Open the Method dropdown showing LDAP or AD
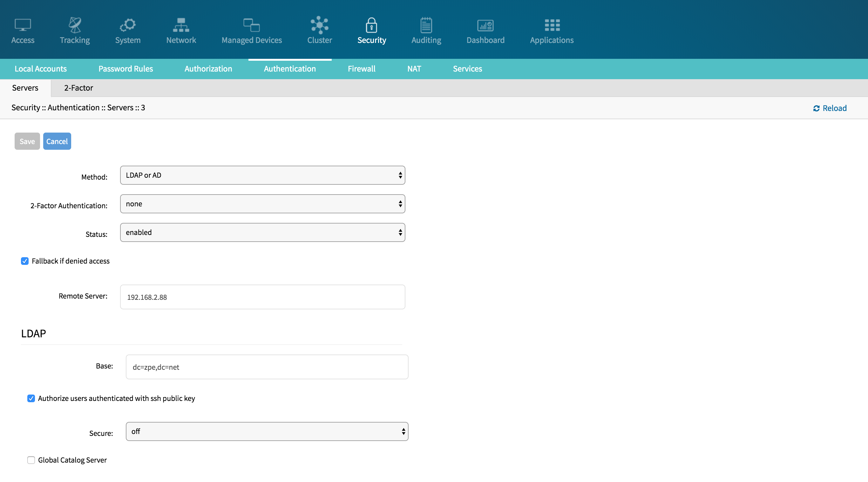 coord(262,175)
